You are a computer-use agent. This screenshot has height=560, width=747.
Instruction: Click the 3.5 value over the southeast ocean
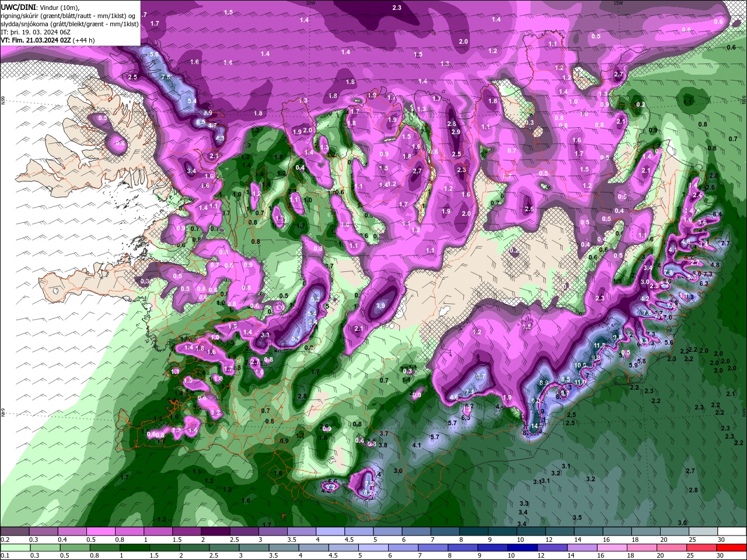[577, 517]
